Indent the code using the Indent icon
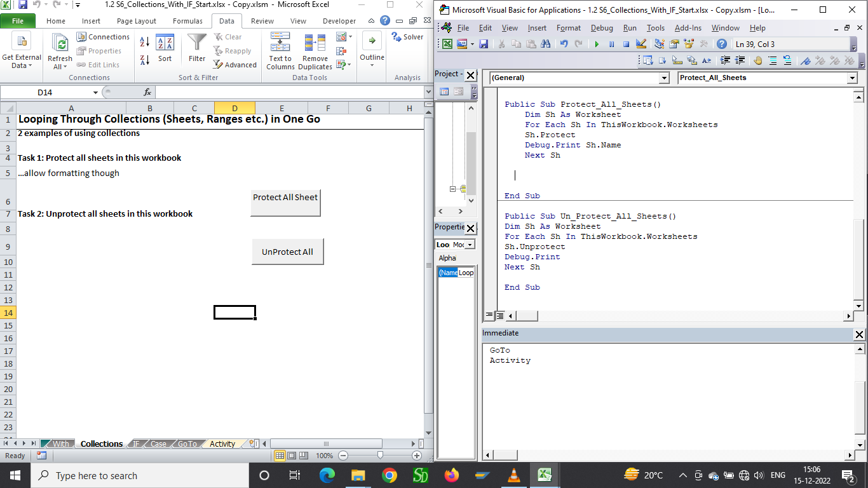This screenshot has width=868, height=488. pyautogui.click(x=725, y=60)
